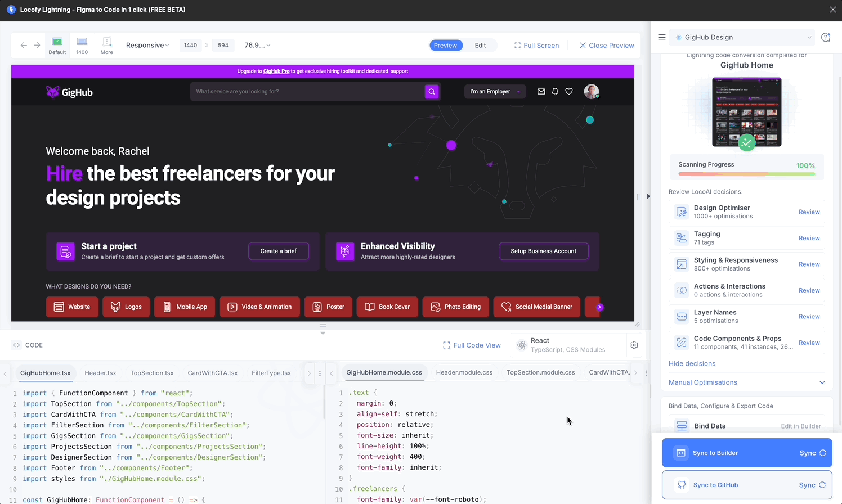Click Full Screen button
Viewport: 842px width, 504px height.
[536, 46]
